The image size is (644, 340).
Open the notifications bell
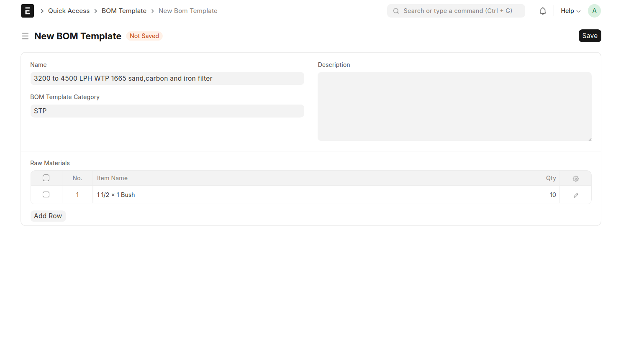point(542,11)
